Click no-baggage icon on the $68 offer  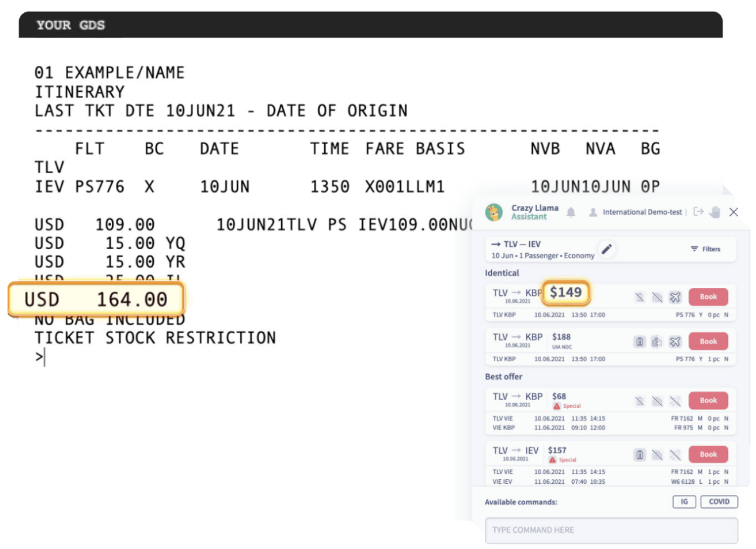tap(640, 401)
